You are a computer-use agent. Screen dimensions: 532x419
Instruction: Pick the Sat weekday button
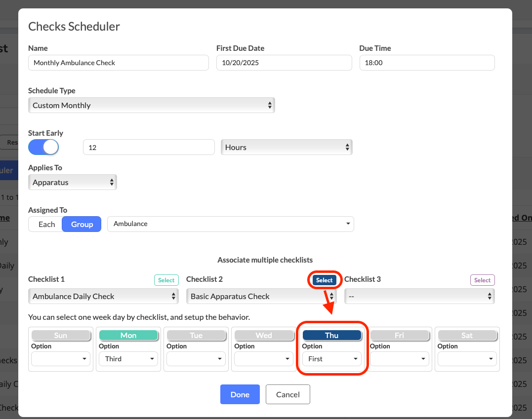(x=467, y=335)
